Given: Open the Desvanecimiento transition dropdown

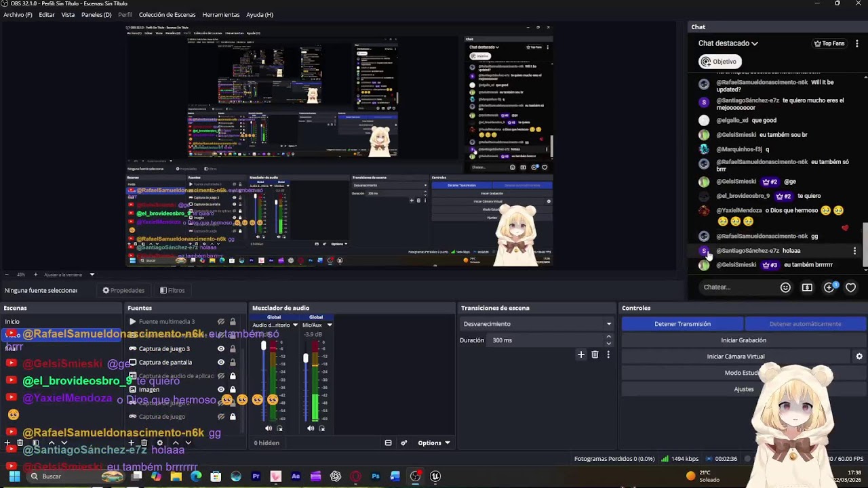Looking at the screenshot, I should pyautogui.click(x=536, y=324).
